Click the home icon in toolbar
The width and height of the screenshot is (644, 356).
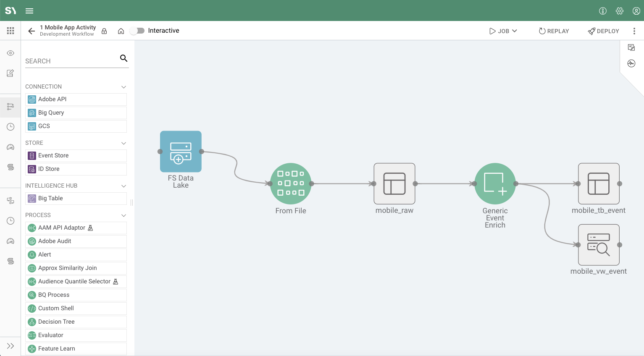point(121,31)
